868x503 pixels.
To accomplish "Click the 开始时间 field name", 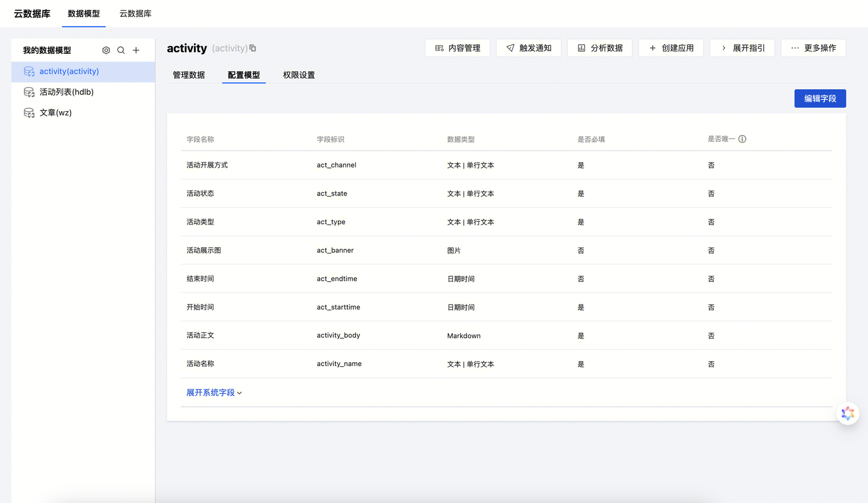I will 200,307.
